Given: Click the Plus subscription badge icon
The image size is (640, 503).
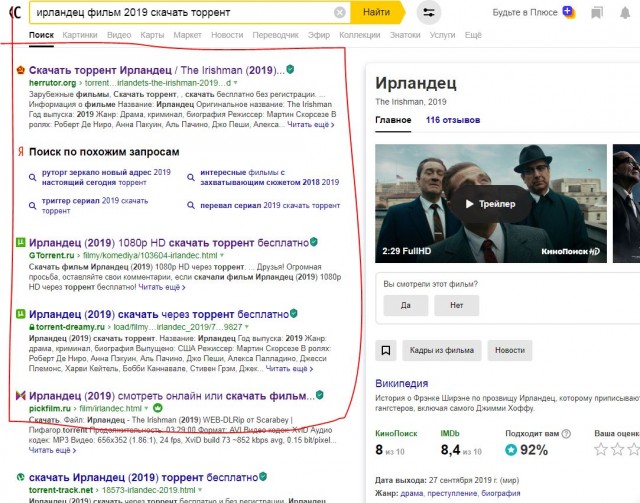Looking at the screenshot, I should pos(569,12).
